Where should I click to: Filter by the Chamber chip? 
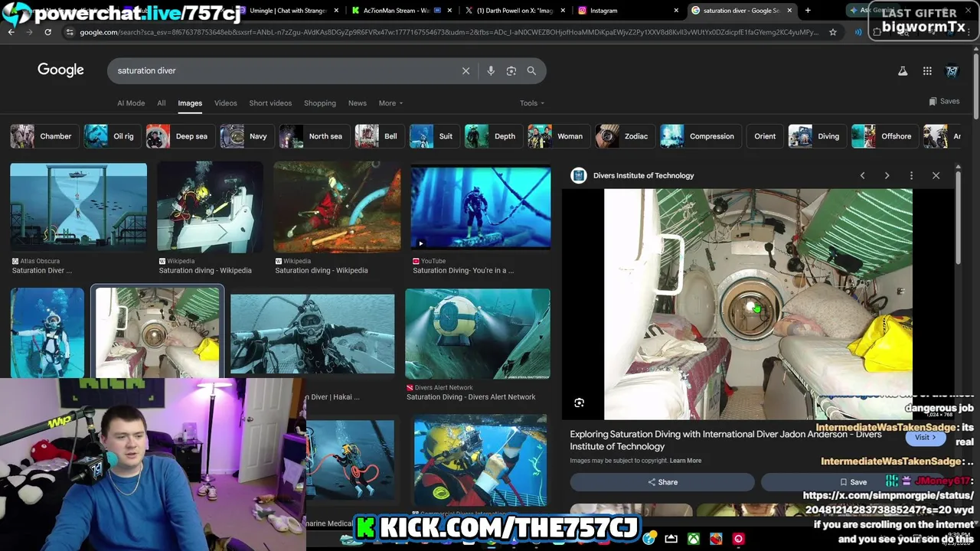pos(44,136)
